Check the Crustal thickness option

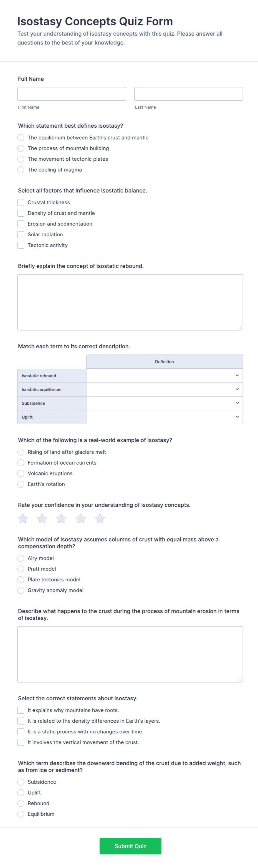21,202
